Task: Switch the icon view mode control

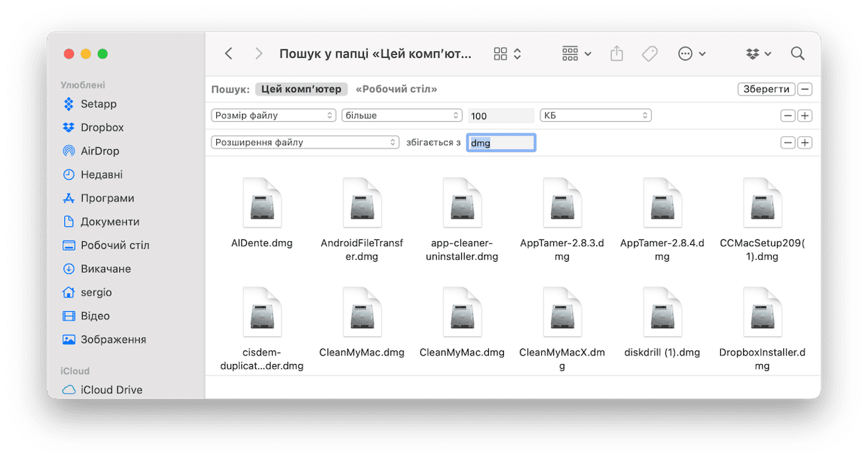Action: pos(508,54)
